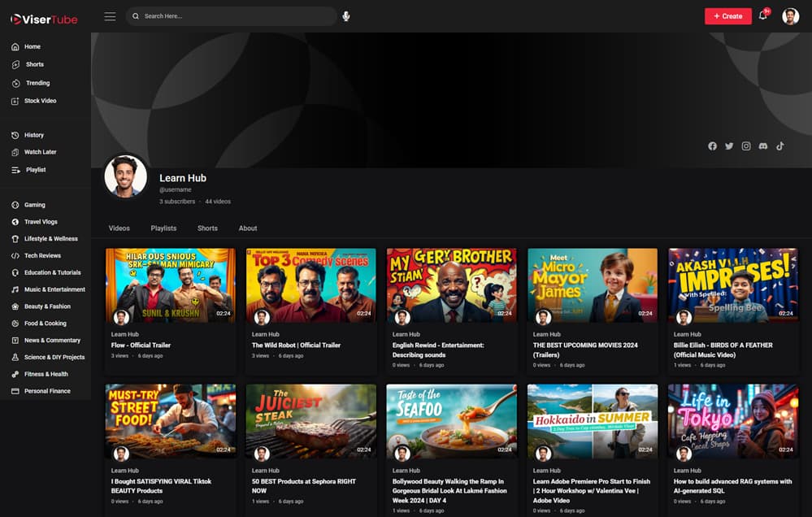
Task: Open 'English Rewind - Entertainment' video title
Action: pos(438,350)
